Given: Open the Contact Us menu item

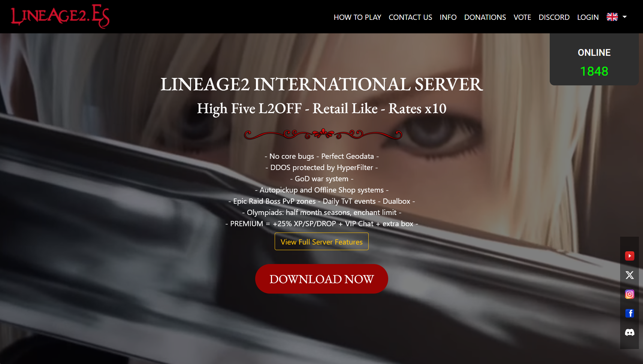Looking at the screenshot, I should (410, 17).
